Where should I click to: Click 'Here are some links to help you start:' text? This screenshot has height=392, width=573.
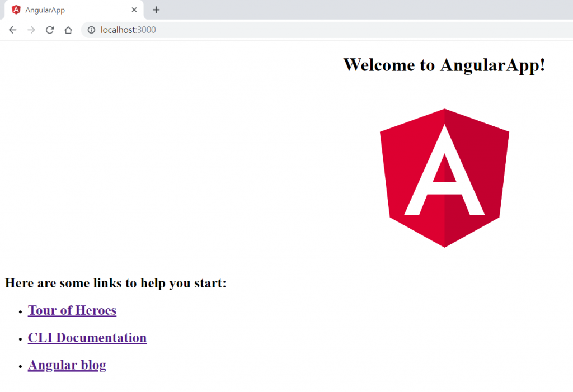(115, 283)
